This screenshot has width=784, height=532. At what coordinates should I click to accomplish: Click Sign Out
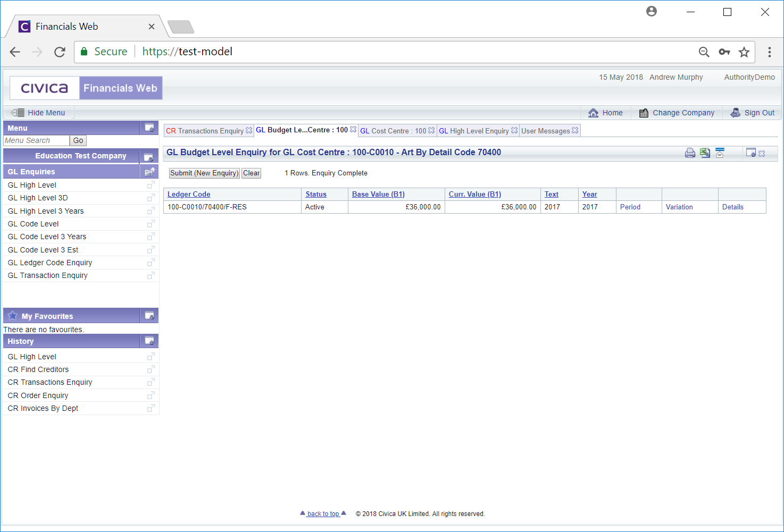(x=753, y=113)
